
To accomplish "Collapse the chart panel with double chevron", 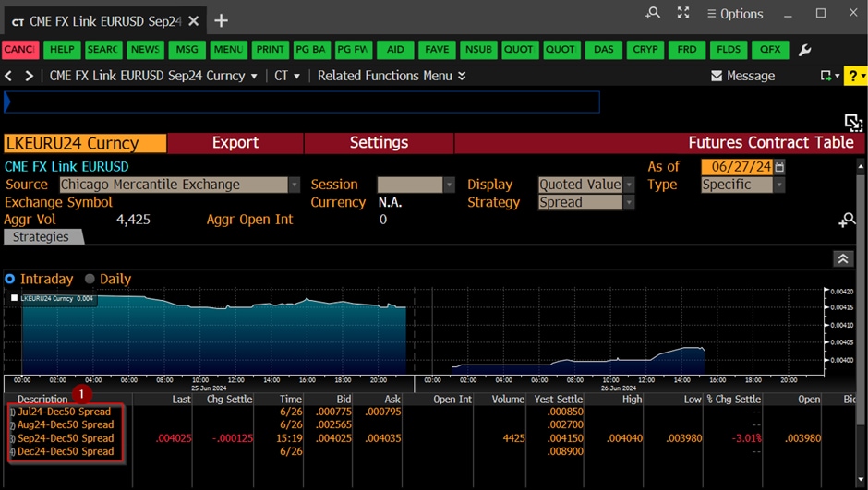I will coord(842,259).
